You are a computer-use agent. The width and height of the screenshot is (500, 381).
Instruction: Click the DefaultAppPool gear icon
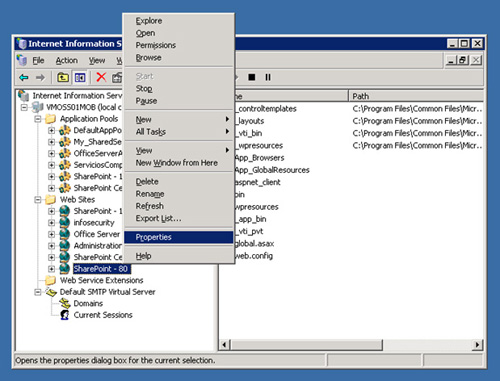[65, 130]
